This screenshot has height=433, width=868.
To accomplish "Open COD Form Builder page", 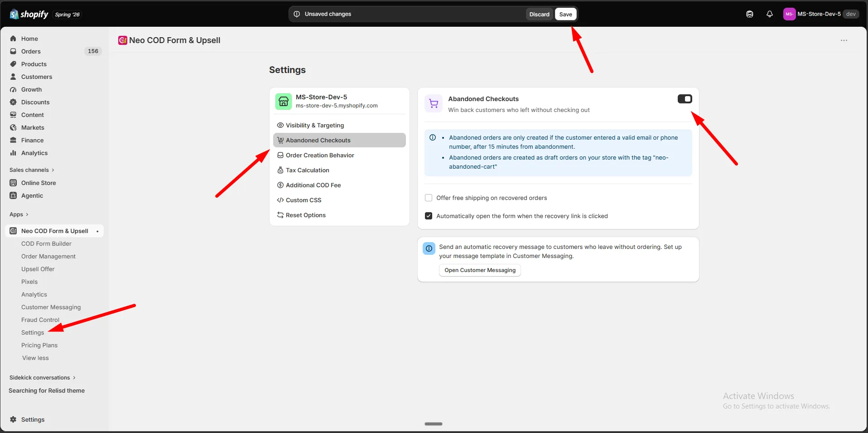I will click(x=46, y=243).
